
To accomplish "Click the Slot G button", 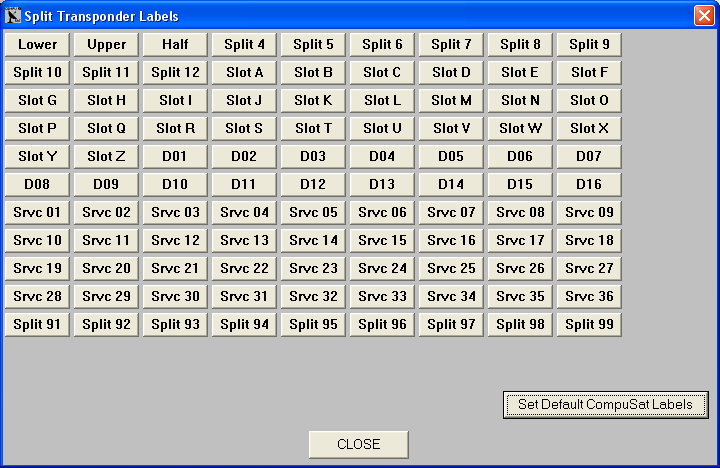I will coord(37,101).
